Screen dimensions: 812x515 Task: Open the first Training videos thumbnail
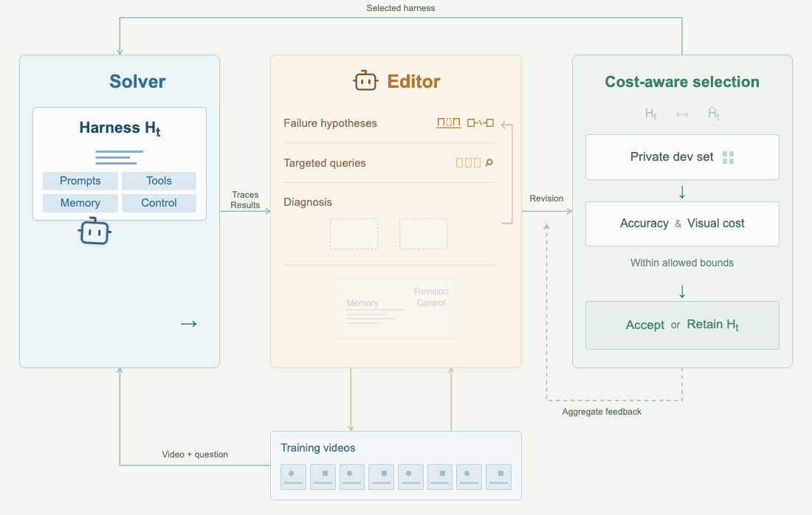coord(293,477)
